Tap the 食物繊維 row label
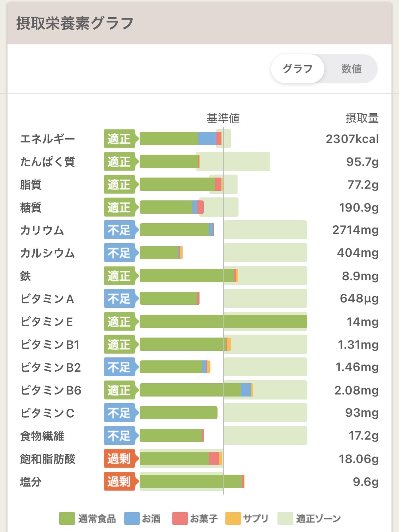 point(42,436)
